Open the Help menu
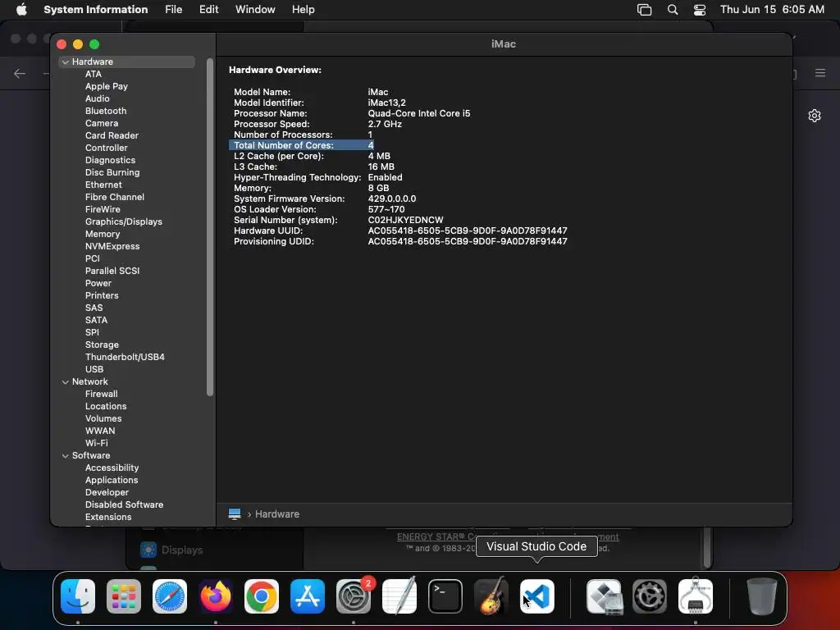This screenshot has height=630, width=840. pos(304,10)
